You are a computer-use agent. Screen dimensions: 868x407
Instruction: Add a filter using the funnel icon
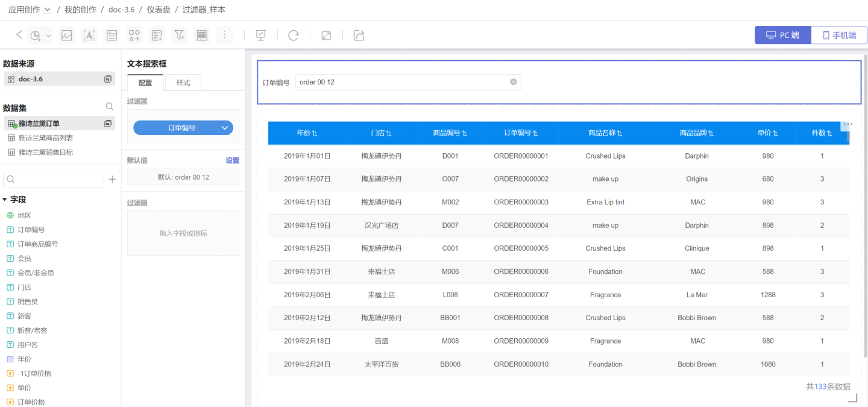click(x=180, y=36)
